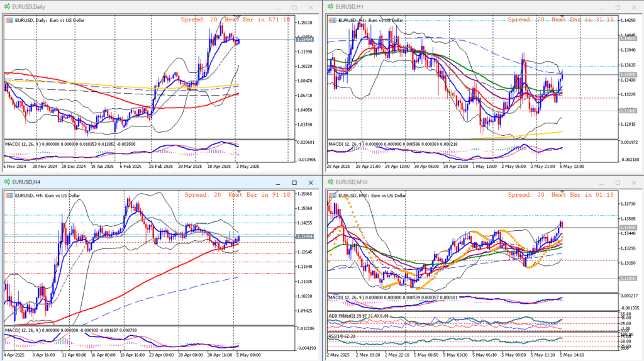Image resolution: width=644 pixels, height=361 pixels.
Task: Close the EURUSD,H1 chart window
Action: (634, 8)
